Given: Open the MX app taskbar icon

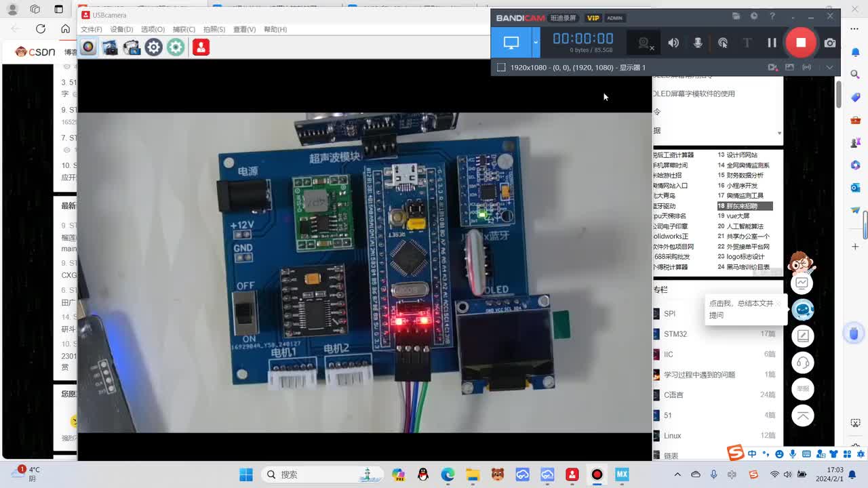Looking at the screenshot, I should click(622, 474).
